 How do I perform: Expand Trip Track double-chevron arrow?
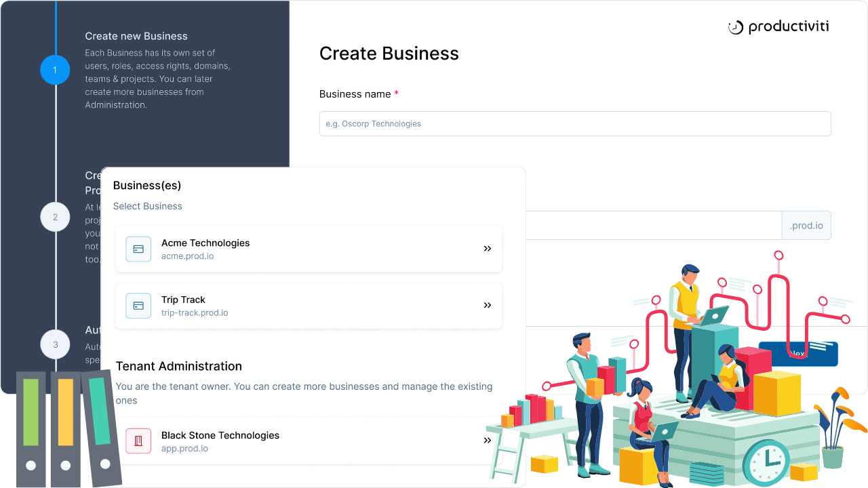point(487,306)
